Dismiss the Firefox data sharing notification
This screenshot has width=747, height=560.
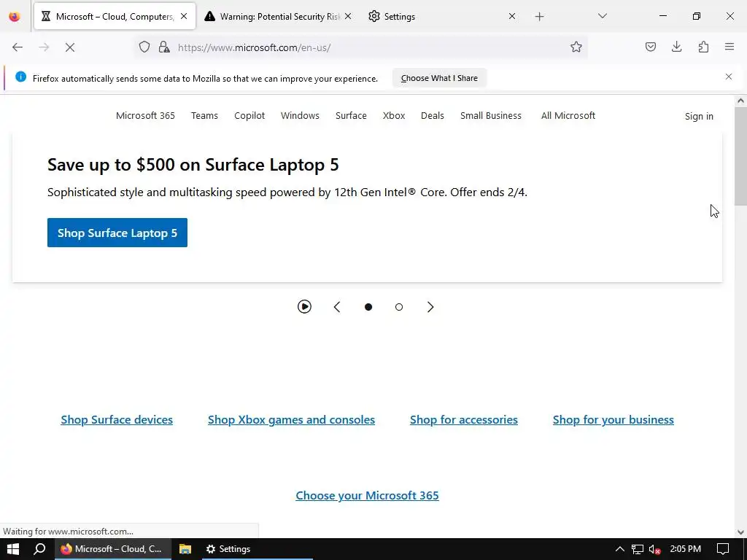pyautogui.click(x=729, y=77)
